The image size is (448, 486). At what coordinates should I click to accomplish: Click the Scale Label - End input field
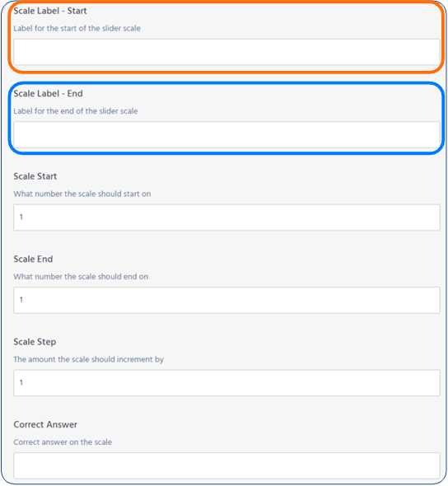(226, 134)
